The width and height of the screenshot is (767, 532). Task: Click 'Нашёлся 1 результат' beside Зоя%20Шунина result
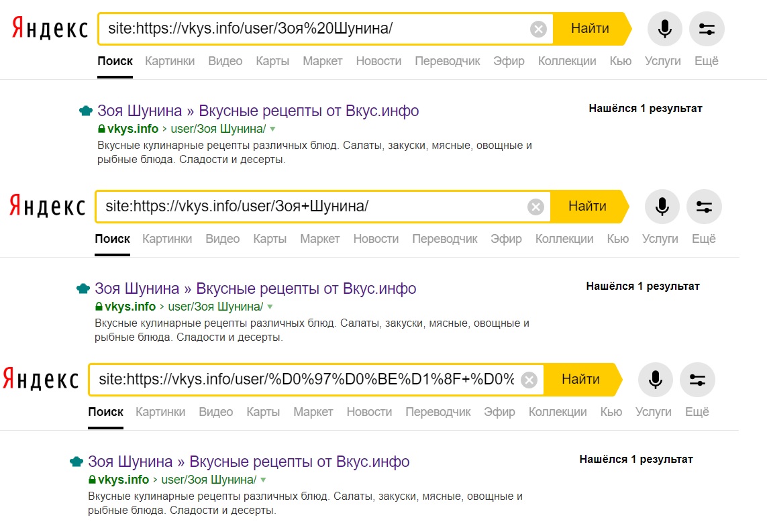click(x=645, y=109)
